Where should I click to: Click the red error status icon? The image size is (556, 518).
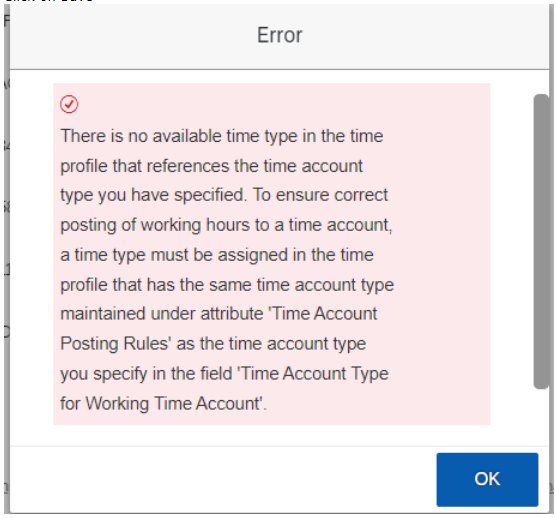(69, 104)
